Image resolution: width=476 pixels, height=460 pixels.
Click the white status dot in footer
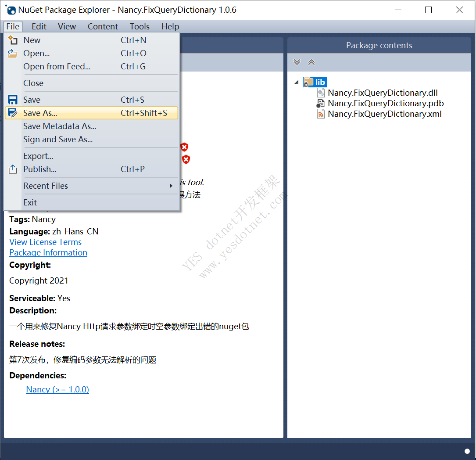[467, 451]
